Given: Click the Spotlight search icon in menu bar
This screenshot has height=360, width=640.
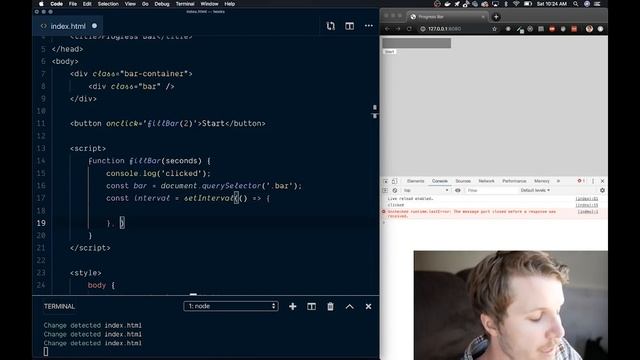Looking at the screenshot, I should pos(576,4).
